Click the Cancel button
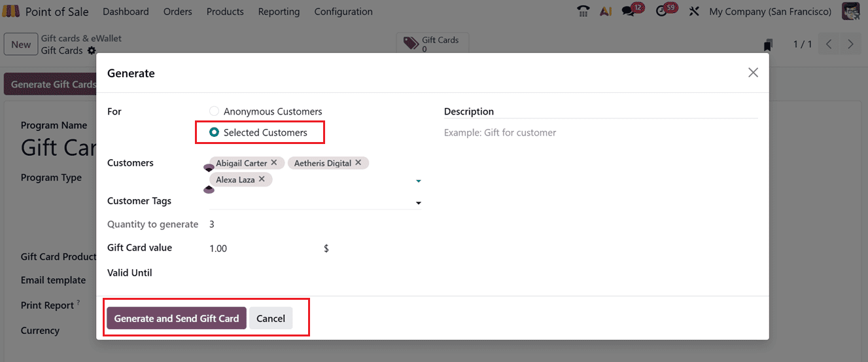Screen dimensions: 868x362 (x=271, y=318)
